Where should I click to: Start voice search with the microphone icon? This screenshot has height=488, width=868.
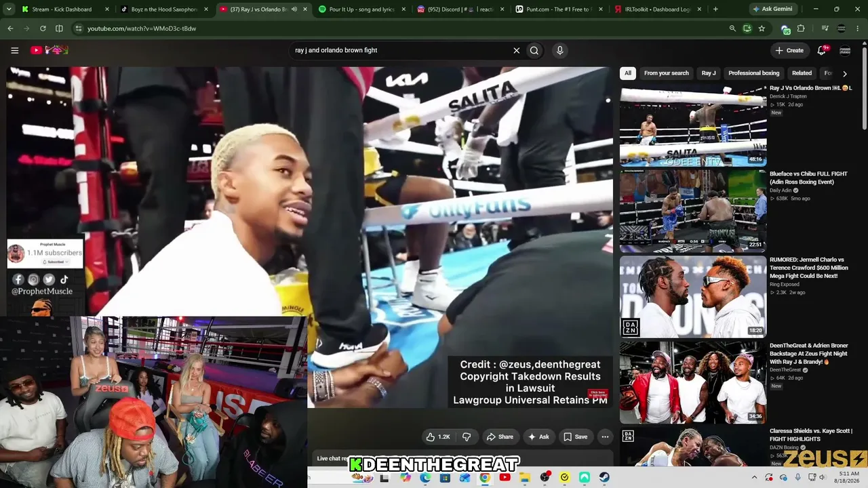pos(559,50)
